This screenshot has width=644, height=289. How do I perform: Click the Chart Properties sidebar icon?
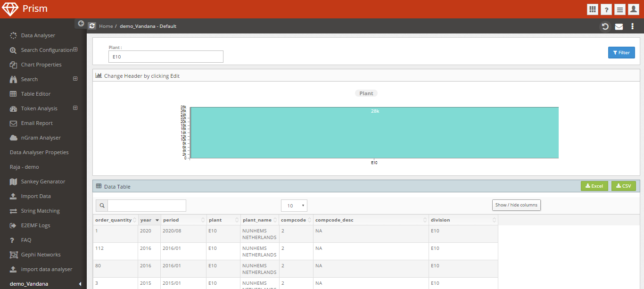click(x=13, y=65)
